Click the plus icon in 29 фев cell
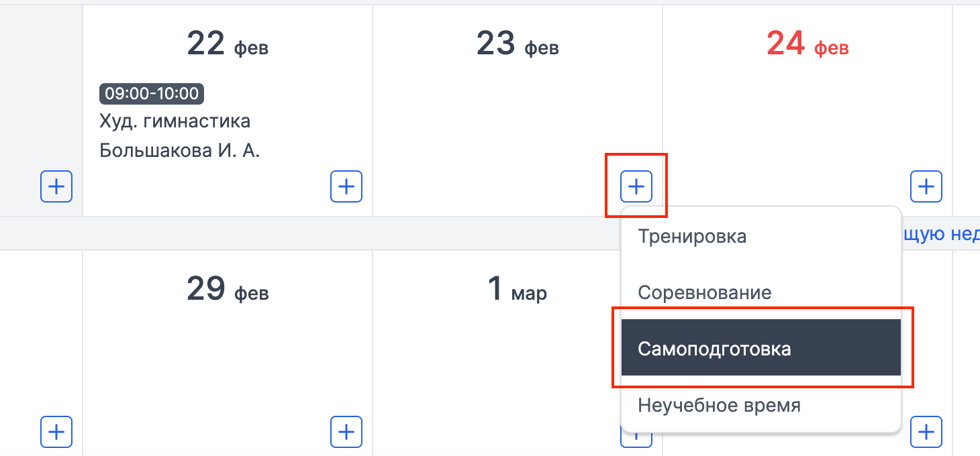980x456 pixels. tap(346, 432)
